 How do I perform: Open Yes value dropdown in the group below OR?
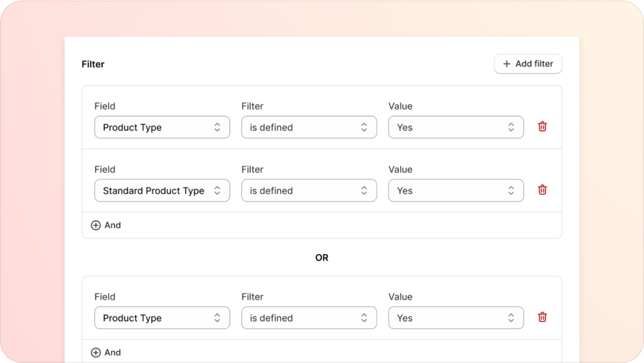coord(455,318)
